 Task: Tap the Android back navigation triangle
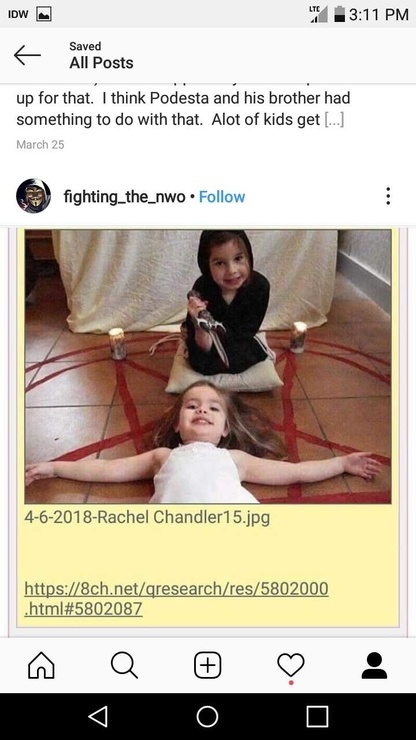tap(98, 716)
